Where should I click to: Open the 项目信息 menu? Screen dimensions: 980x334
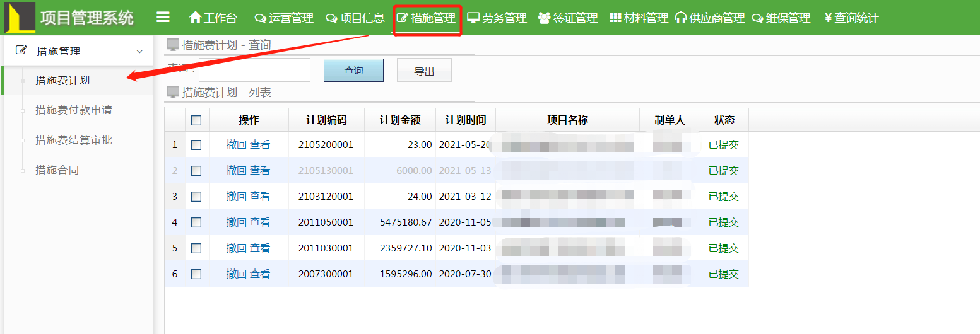point(355,18)
